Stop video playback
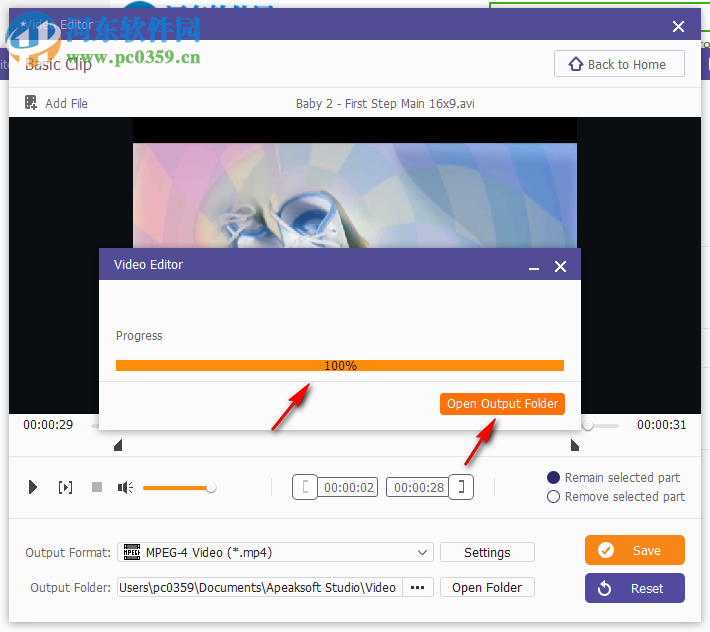 pos(97,487)
